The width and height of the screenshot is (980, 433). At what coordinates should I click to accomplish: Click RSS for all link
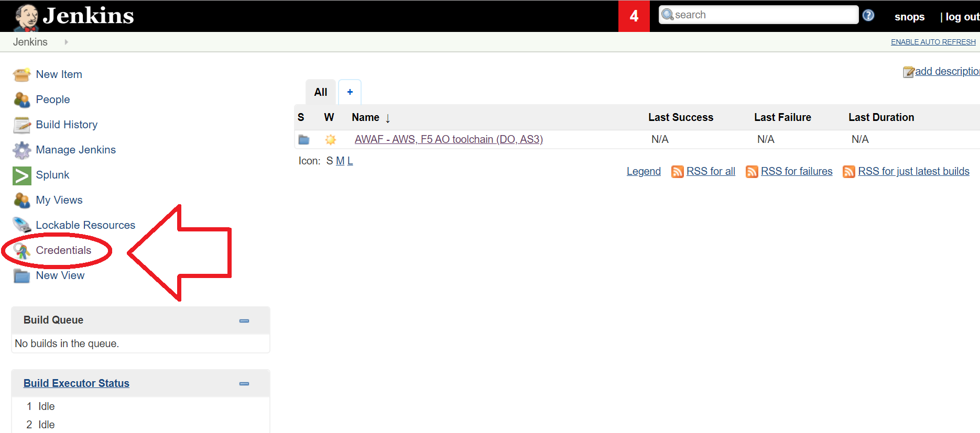[x=711, y=171]
